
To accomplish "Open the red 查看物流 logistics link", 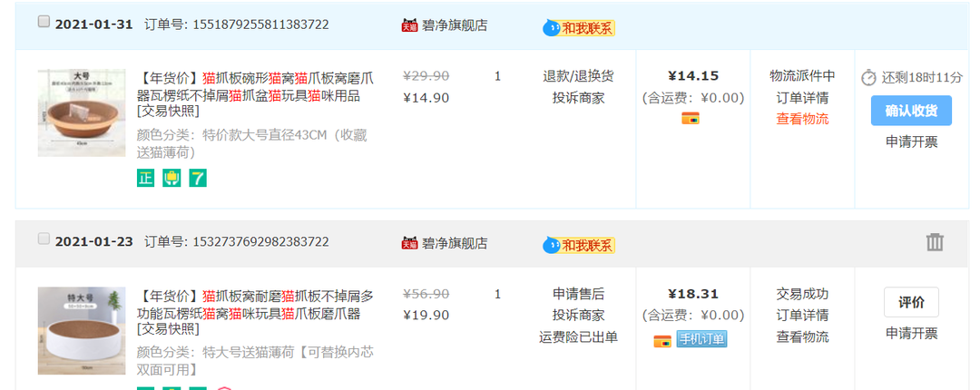I will 802,119.
